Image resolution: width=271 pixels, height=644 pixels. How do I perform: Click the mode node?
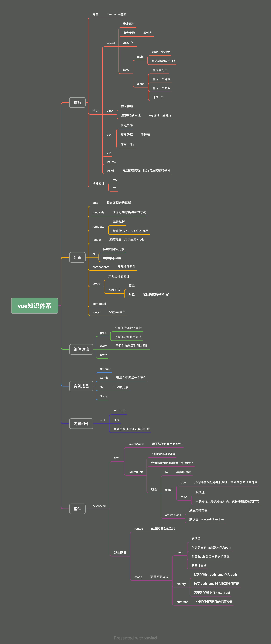[138, 577]
